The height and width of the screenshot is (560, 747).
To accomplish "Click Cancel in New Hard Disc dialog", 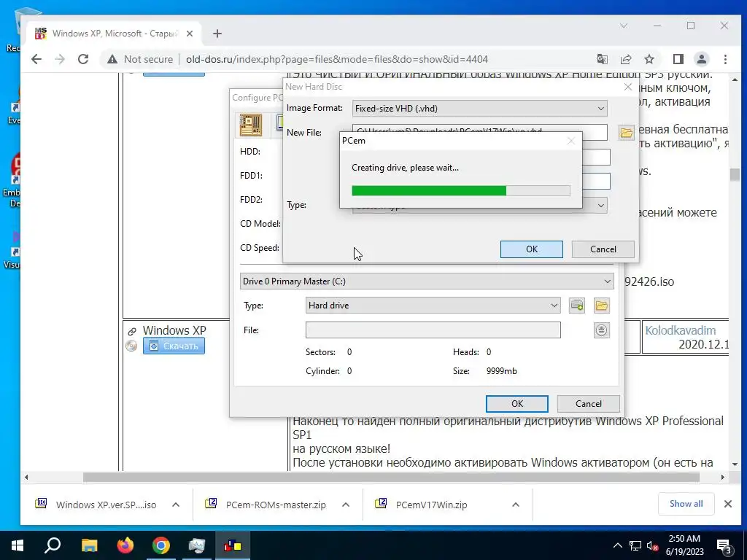I will pos(603,249).
